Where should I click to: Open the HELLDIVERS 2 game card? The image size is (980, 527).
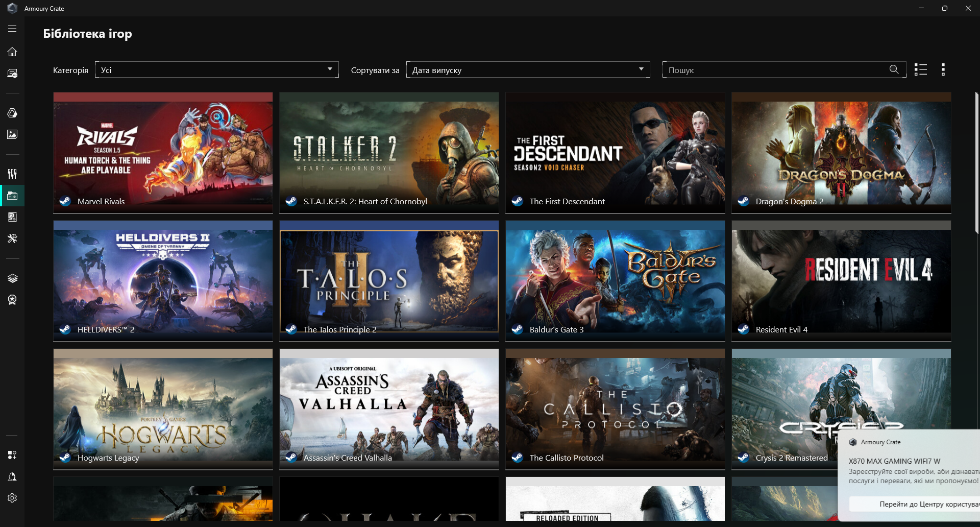coord(163,281)
